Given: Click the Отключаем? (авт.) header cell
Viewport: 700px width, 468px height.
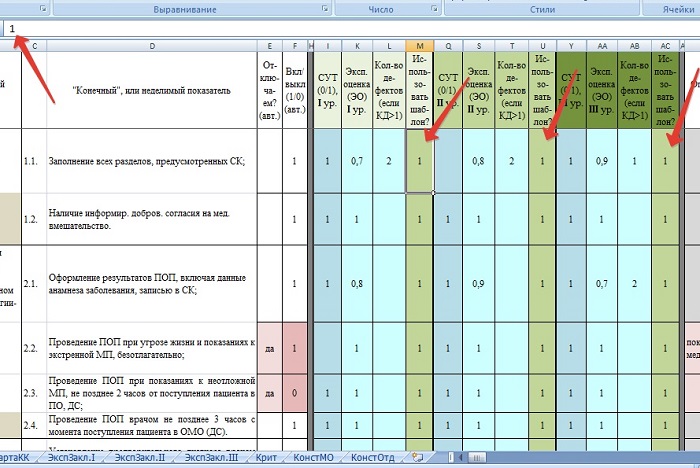Looking at the screenshot, I should tap(270, 91).
